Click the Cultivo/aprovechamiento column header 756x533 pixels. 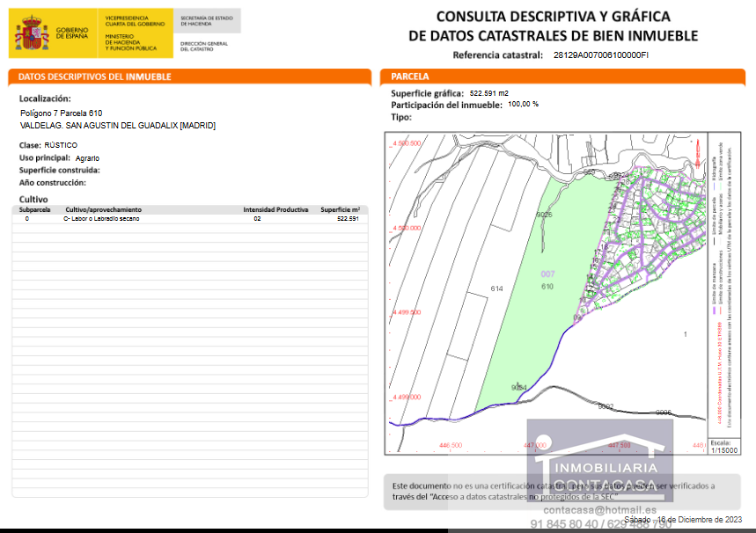tap(103, 210)
